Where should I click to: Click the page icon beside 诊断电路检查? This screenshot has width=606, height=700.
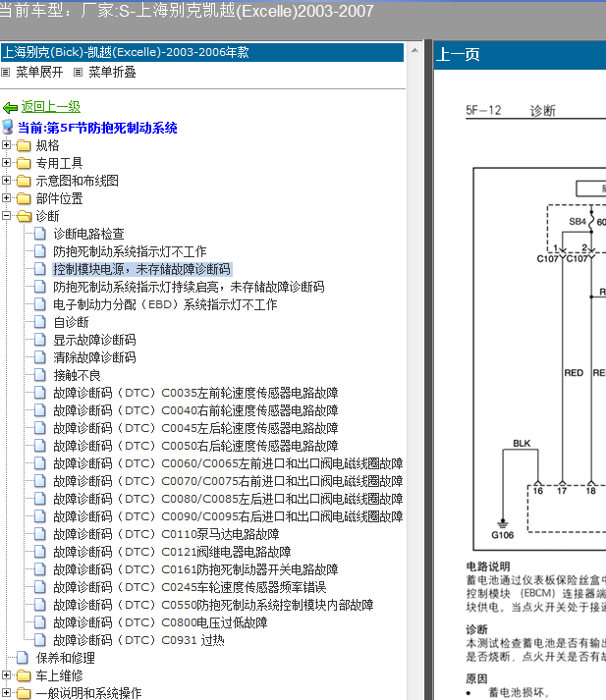coord(40,234)
